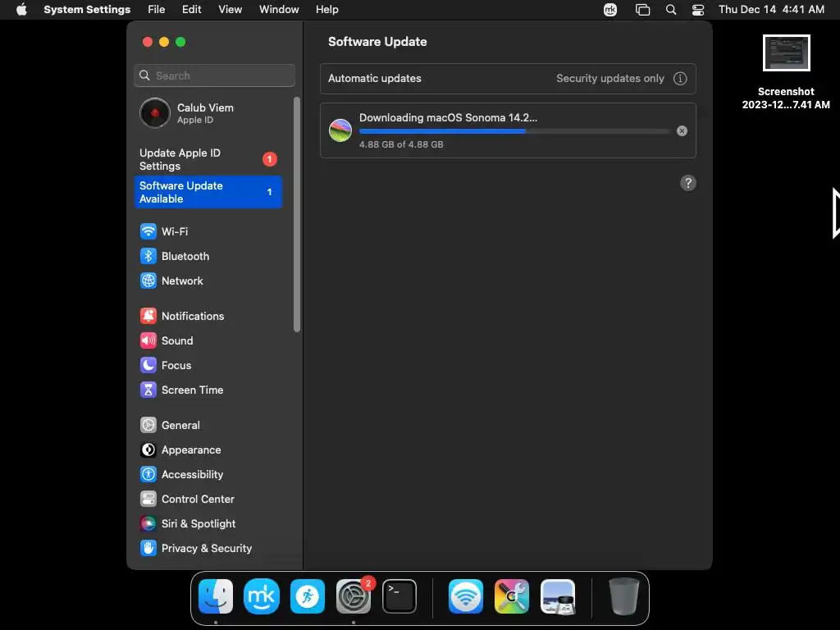
Task: Select Software Update Available item
Action: point(208,192)
